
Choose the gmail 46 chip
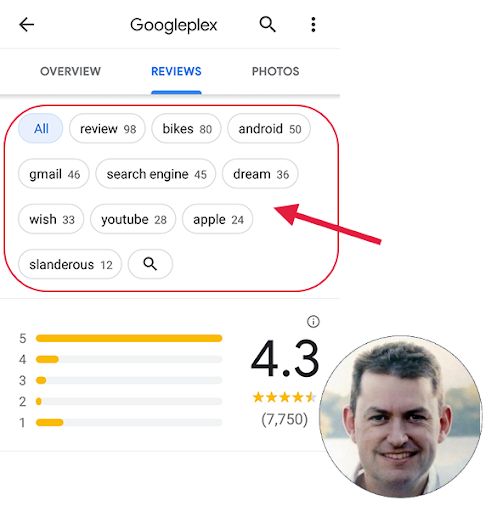click(54, 174)
